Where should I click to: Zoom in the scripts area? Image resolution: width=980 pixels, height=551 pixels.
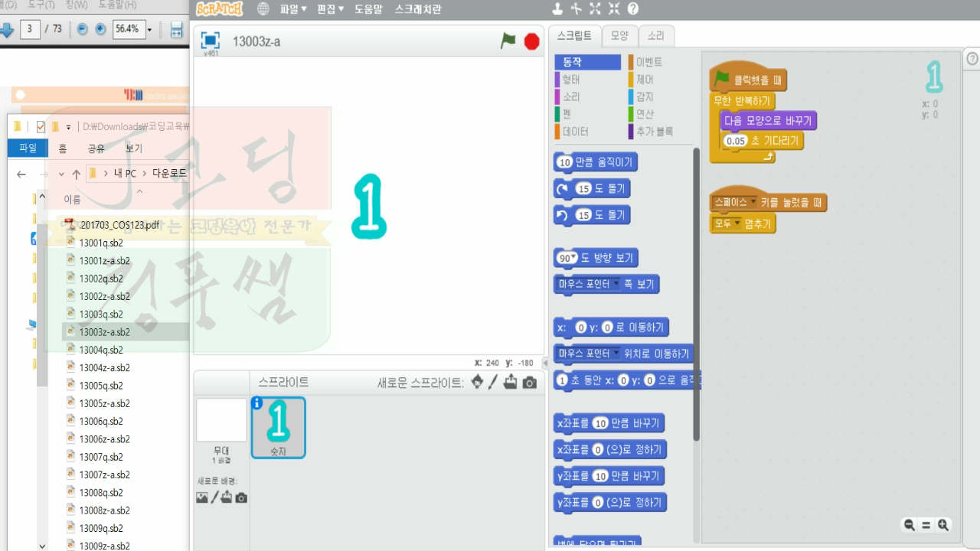[x=943, y=525]
